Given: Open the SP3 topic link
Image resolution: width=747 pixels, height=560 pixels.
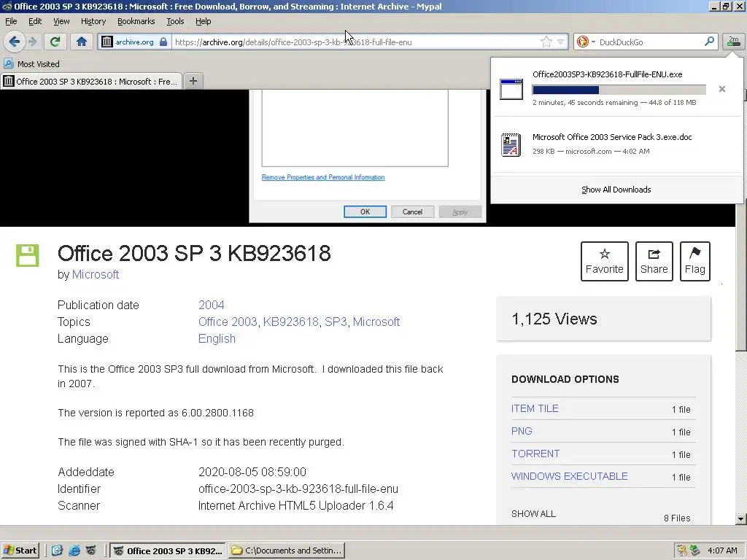Looking at the screenshot, I should point(336,322).
